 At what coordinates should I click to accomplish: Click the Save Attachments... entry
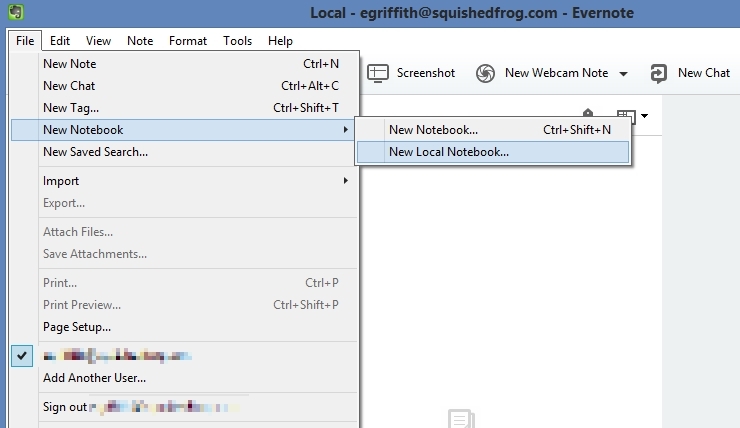[184, 254]
